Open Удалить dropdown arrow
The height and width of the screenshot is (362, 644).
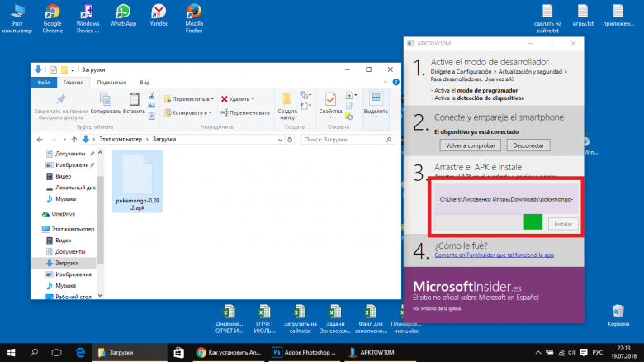253,99
